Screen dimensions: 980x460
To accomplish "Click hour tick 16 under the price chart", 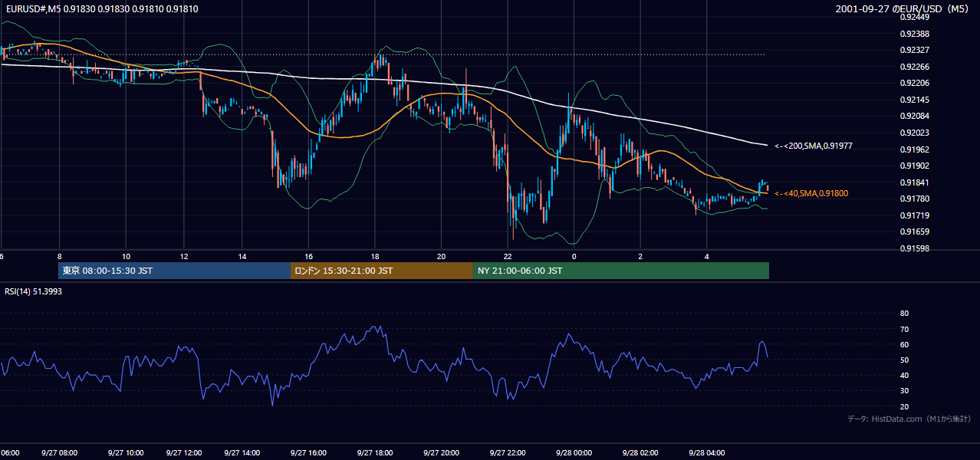I will click(307, 256).
